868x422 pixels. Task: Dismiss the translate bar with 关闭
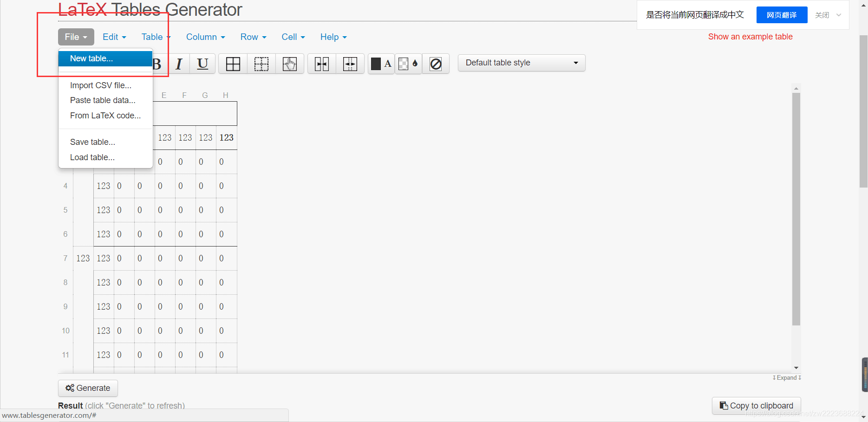[x=822, y=15]
